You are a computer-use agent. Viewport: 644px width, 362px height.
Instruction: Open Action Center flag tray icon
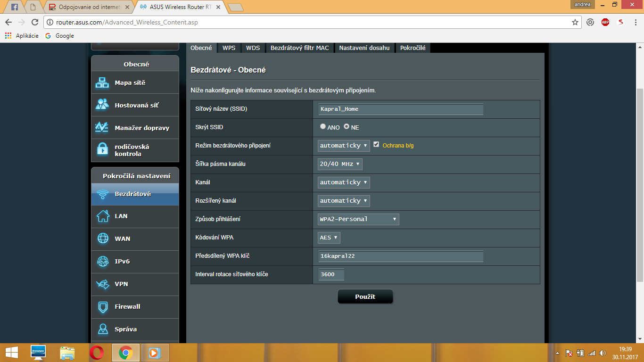click(x=569, y=353)
